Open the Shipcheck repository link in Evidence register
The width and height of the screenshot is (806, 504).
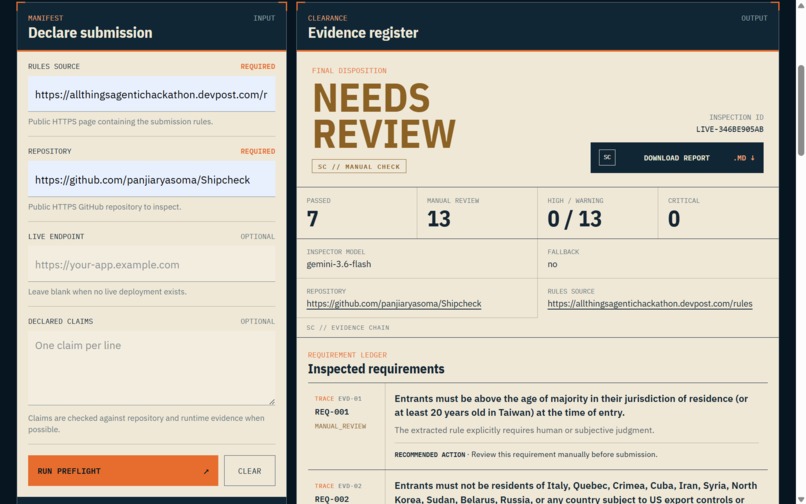point(394,303)
